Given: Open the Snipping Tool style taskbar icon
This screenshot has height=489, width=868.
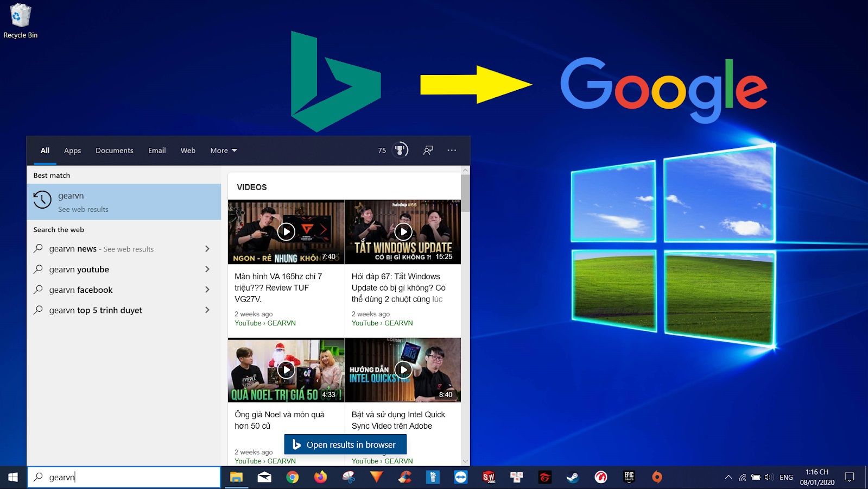Looking at the screenshot, I should pyautogui.click(x=349, y=477).
